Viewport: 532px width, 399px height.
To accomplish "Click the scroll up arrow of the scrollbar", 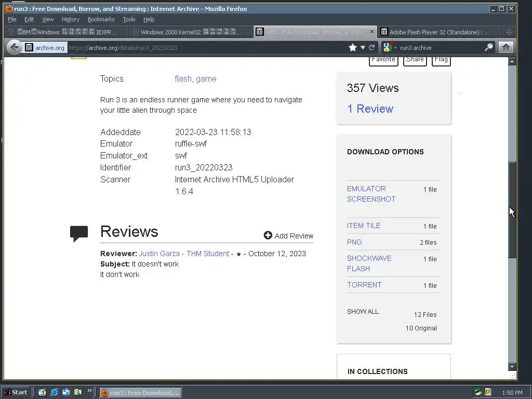I will (x=512, y=61).
